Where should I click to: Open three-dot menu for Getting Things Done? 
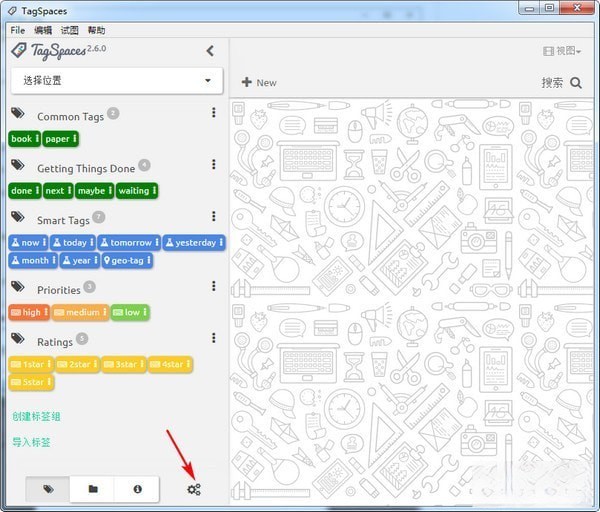(213, 166)
